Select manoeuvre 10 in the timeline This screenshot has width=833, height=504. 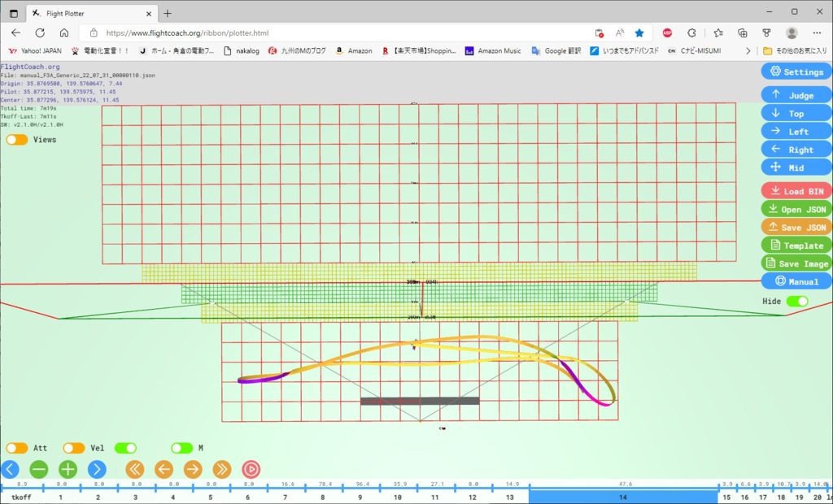tap(398, 497)
